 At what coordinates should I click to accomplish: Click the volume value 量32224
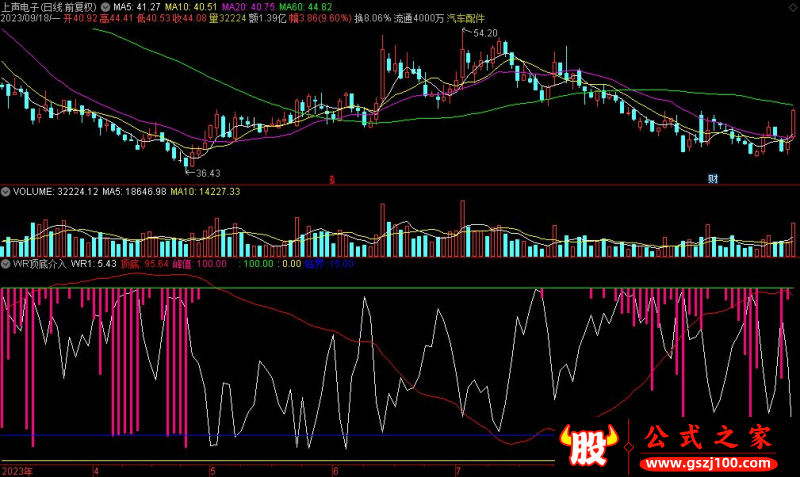click(x=228, y=18)
